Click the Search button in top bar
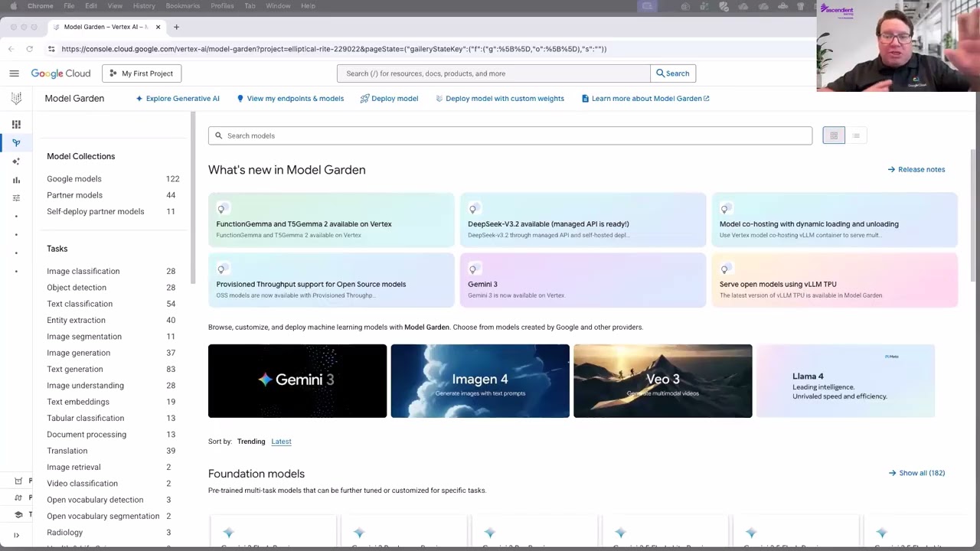980x551 pixels. pos(673,73)
